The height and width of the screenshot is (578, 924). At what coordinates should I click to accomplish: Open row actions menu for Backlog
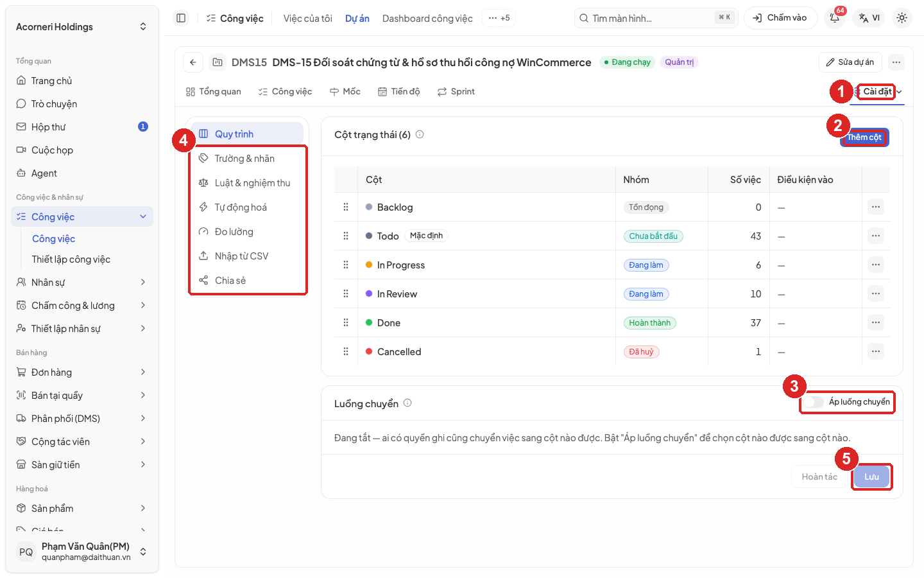pos(876,207)
